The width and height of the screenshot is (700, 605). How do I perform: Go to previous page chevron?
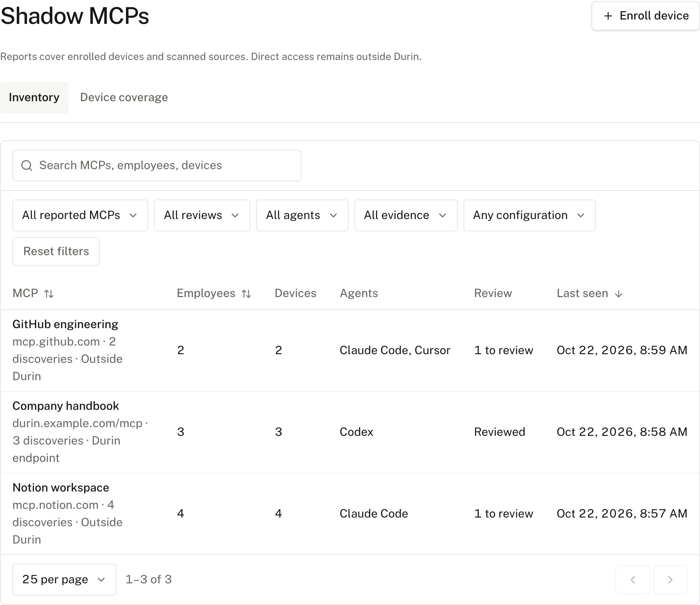633,580
